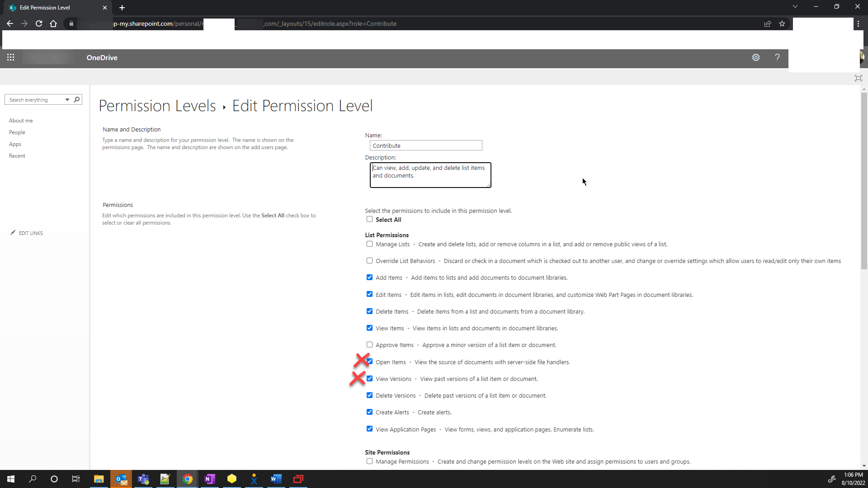Image resolution: width=868 pixels, height=488 pixels.
Task: Enable the Manage Lists permission
Action: [x=369, y=244]
